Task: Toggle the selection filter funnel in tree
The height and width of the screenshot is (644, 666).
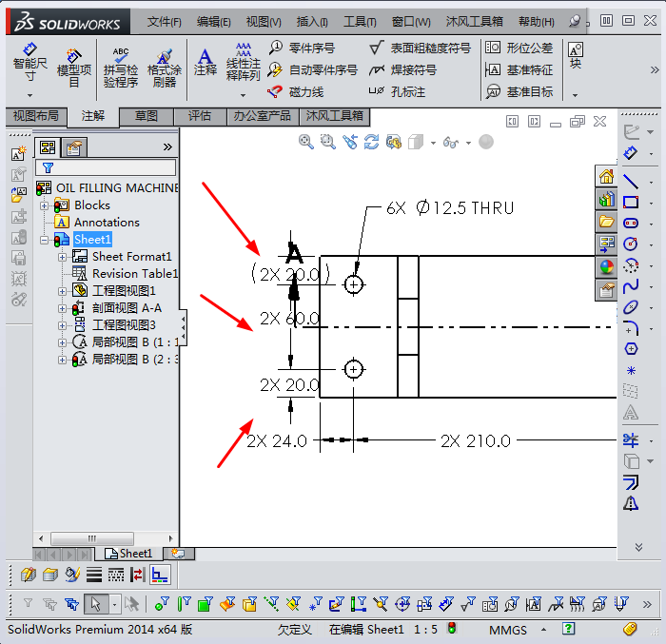Action: (48, 167)
